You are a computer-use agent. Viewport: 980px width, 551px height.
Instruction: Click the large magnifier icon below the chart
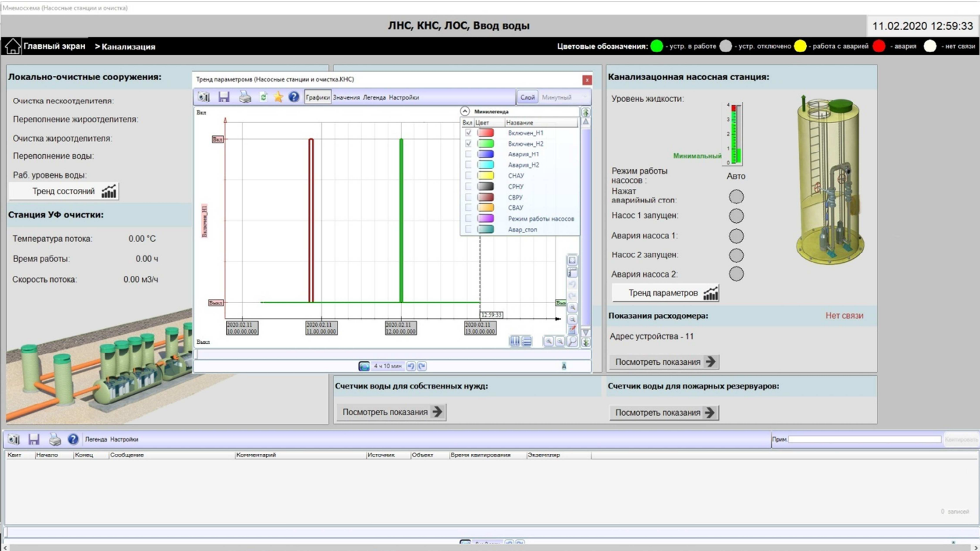[573, 342]
